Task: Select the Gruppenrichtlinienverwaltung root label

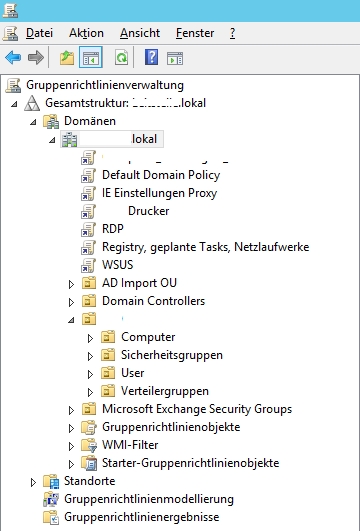Action: pyautogui.click(x=105, y=85)
